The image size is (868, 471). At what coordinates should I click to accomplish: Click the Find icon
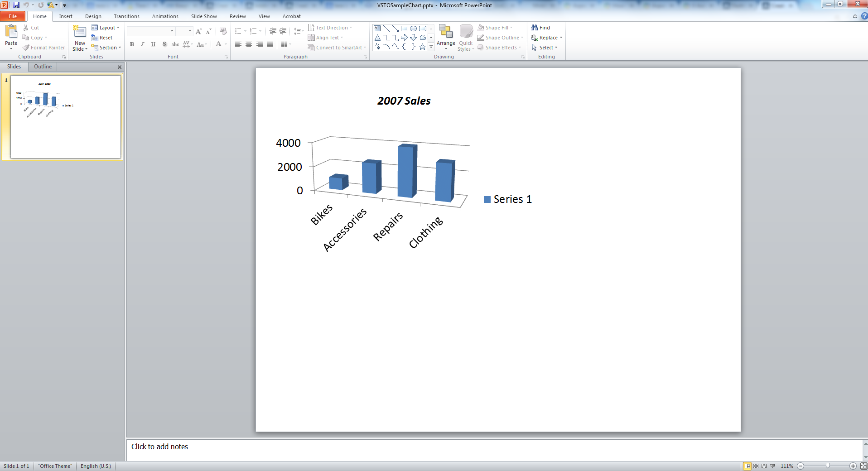535,28
